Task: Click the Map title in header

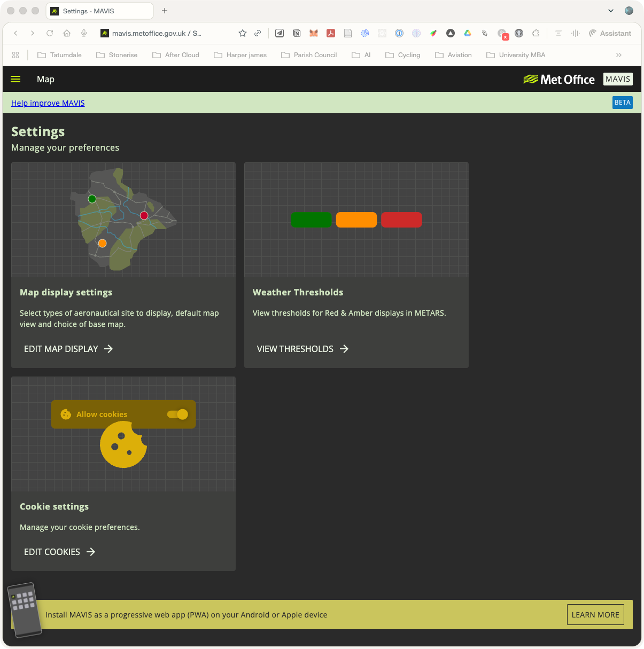Action: [x=45, y=79]
